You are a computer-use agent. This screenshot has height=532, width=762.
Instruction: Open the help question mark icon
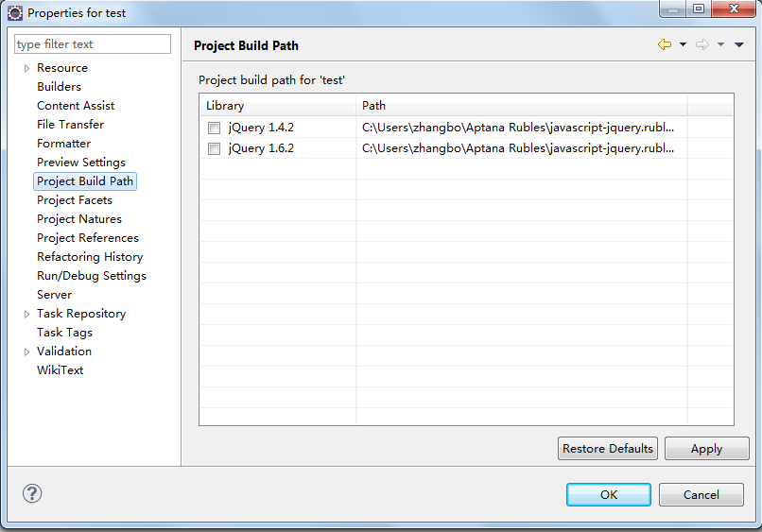coord(32,493)
